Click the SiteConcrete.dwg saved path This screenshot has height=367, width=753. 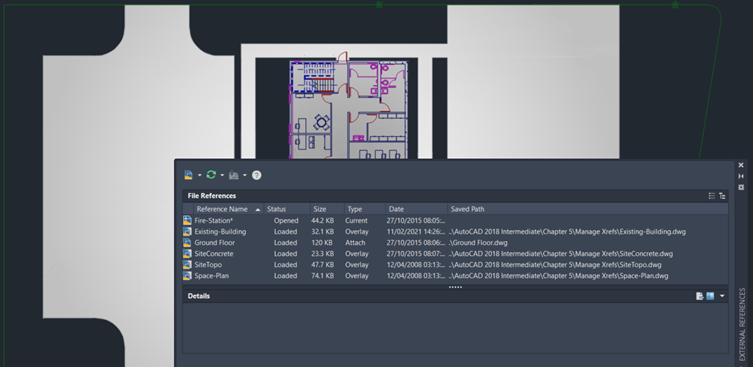tap(560, 254)
